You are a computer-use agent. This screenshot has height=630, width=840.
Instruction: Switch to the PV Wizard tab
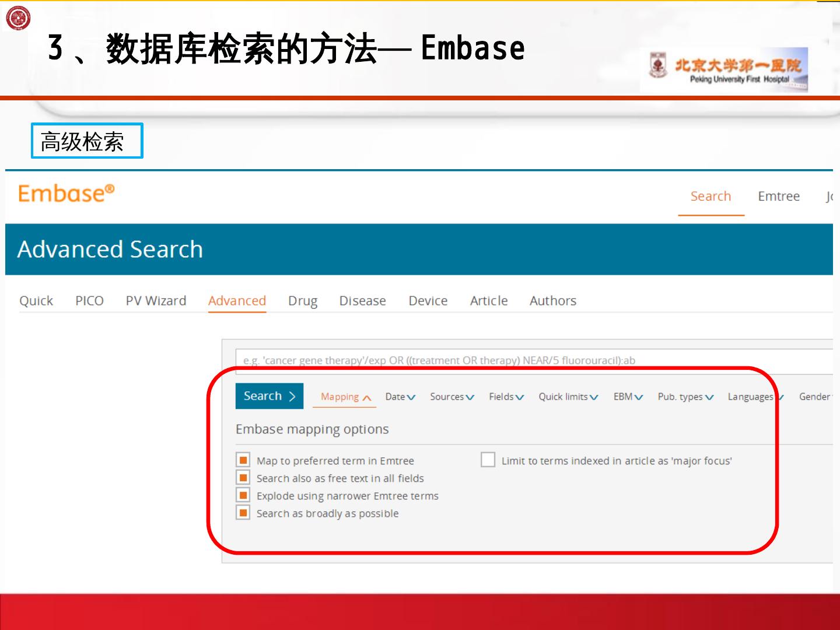(156, 300)
